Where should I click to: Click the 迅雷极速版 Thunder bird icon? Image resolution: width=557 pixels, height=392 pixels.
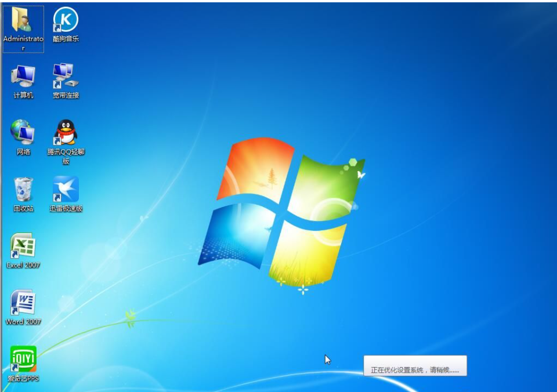(66, 189)
